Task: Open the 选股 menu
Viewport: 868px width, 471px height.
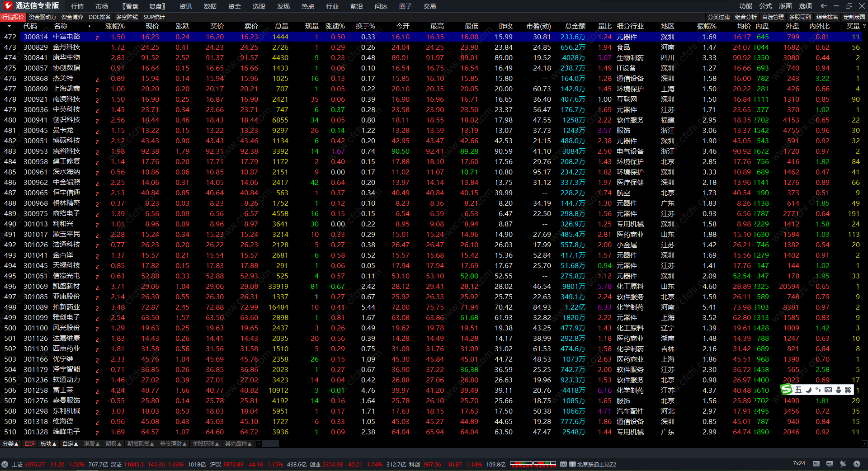Action: (x=259, y=6)
